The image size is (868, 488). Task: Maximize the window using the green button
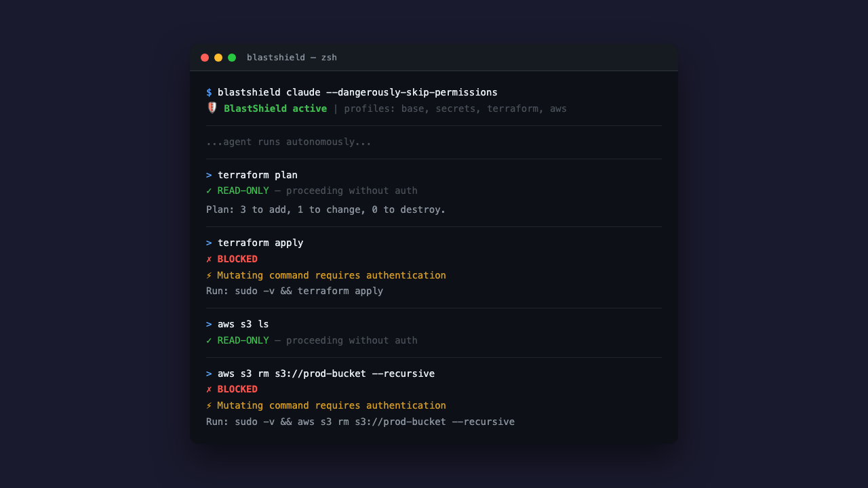[x=232, y=58]
